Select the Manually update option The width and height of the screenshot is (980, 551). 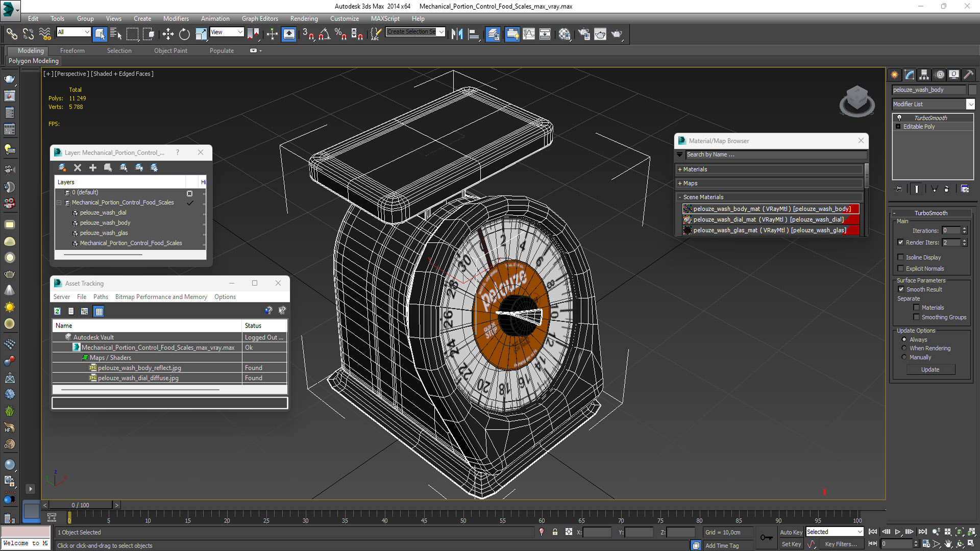click(904, 357)
